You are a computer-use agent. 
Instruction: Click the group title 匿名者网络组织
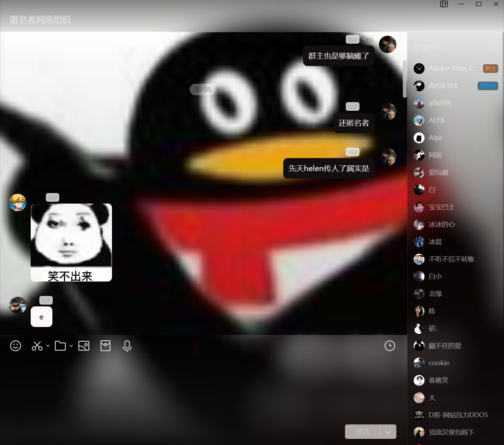40,20
